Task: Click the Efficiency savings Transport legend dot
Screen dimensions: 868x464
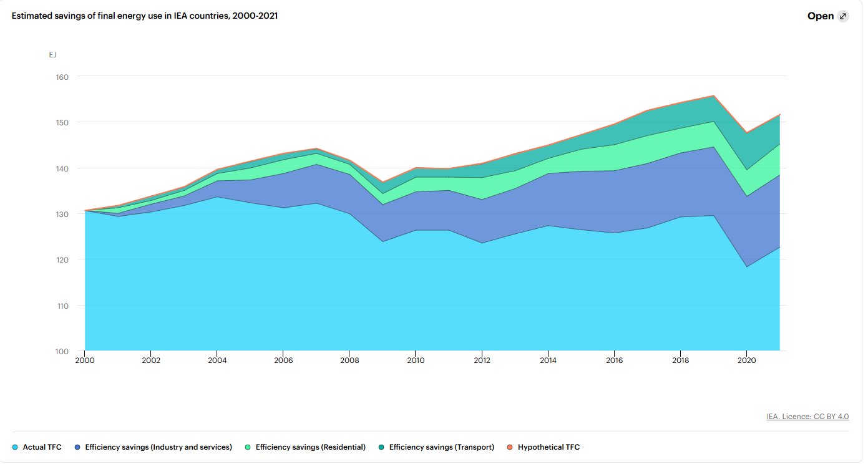Action: pos(381,447)
